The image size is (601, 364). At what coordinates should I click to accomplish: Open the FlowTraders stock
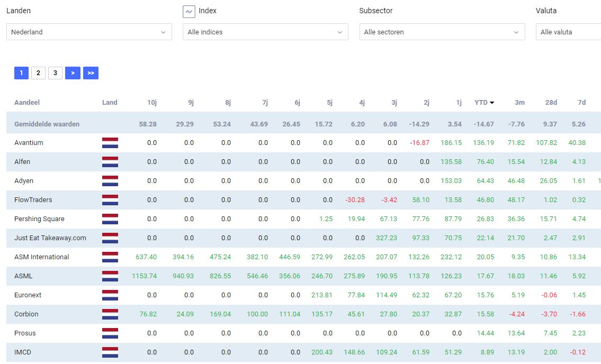click(x=33, y=199)
